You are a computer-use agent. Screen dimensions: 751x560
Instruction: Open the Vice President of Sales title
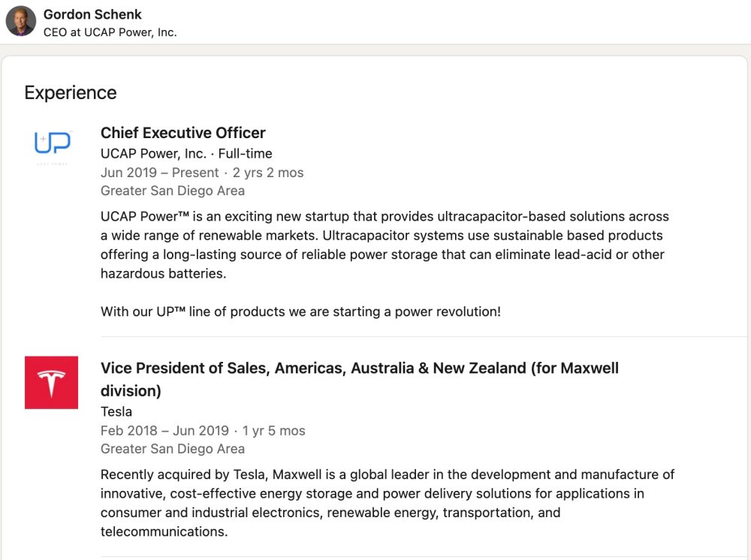tap(359, 369)
